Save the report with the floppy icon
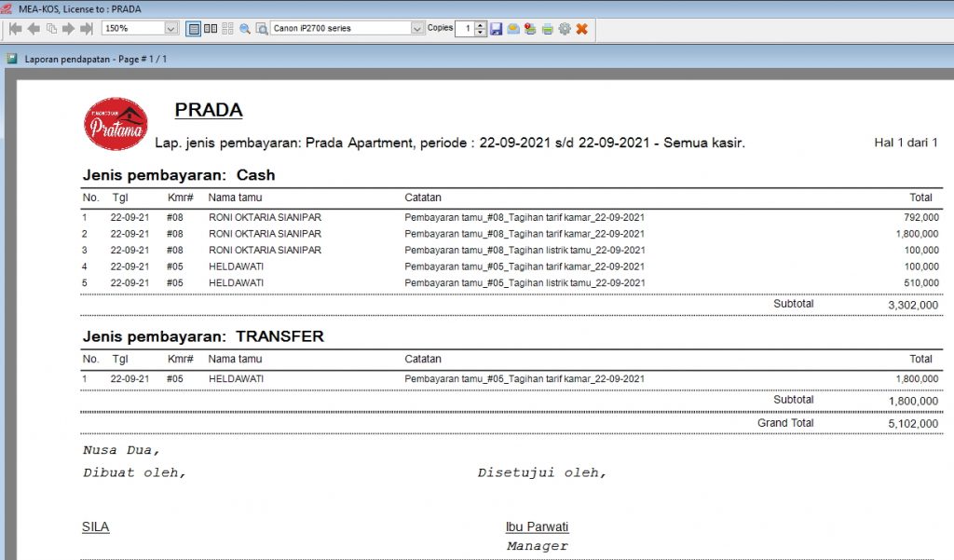 (497, 29)
